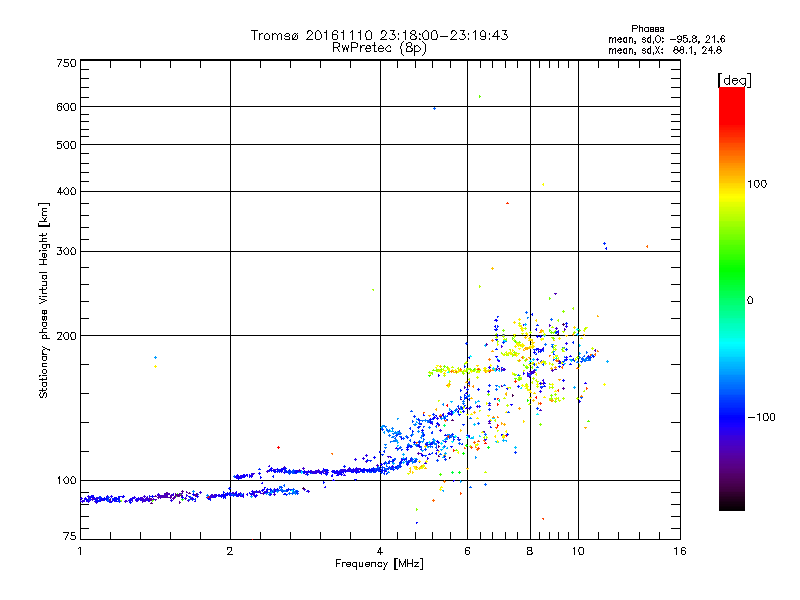Click the '[deg]' colorbar unit label

pyautogui.click(x=734, y=80)
